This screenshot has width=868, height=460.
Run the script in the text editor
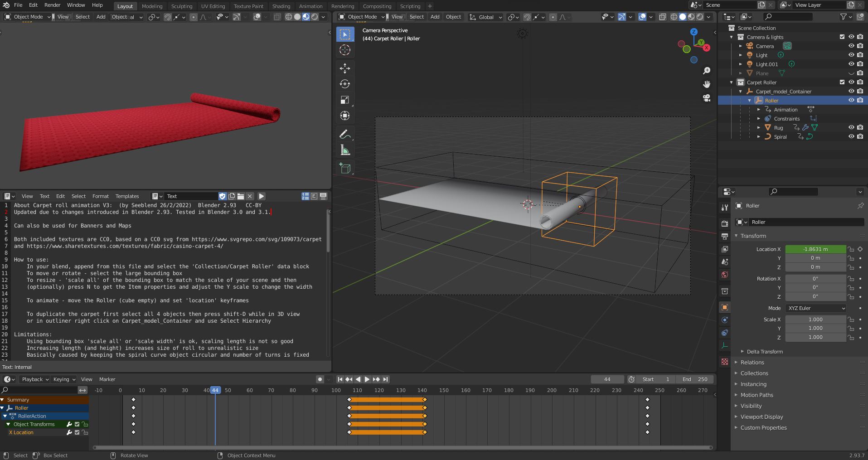[261, 196]
